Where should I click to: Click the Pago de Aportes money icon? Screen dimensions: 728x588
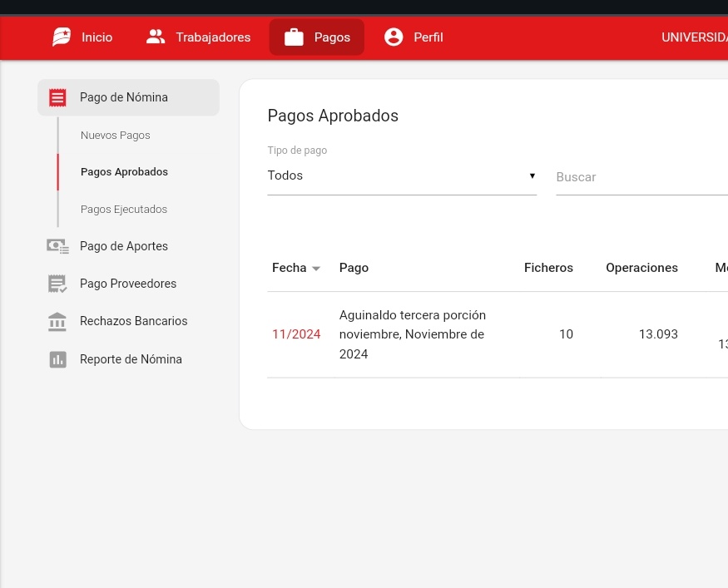pyautogui.click(x=57, y=246)
